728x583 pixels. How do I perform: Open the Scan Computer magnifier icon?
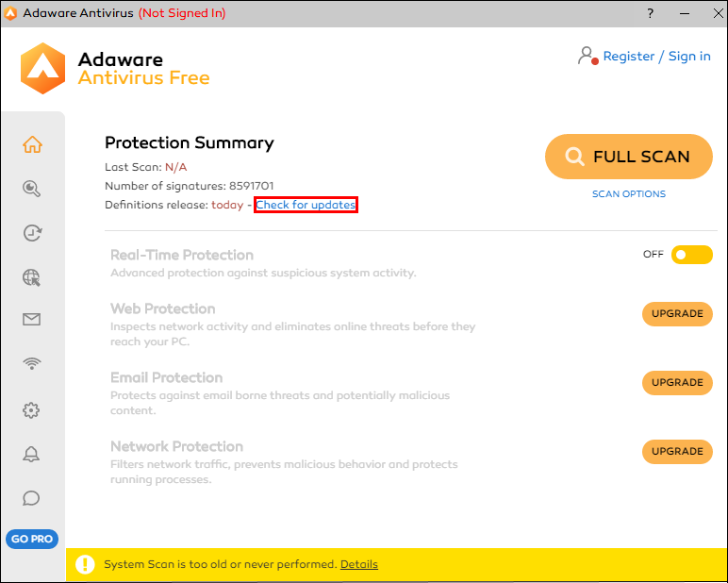31,188
